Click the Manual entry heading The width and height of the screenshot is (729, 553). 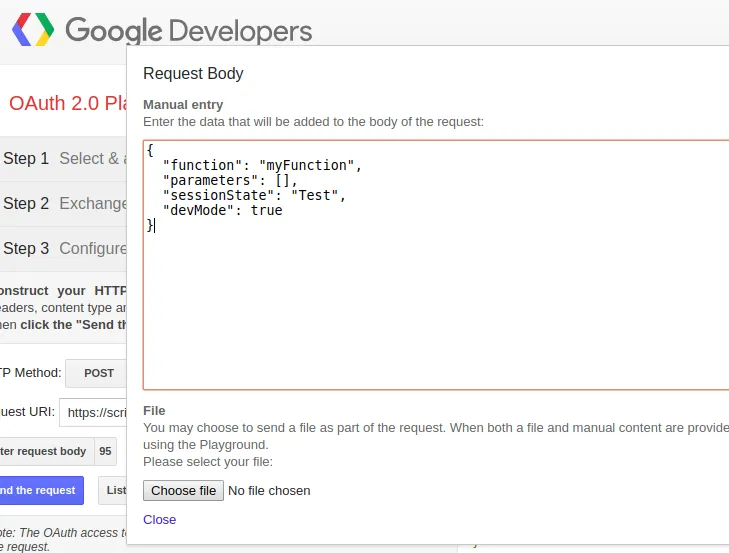pyautogui.click(x=183, y=105)
